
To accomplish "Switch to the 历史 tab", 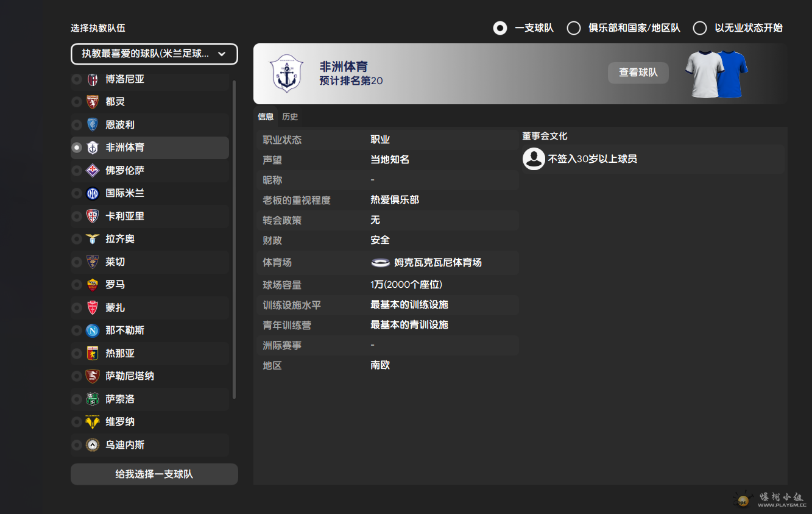I will coord(290,116).
